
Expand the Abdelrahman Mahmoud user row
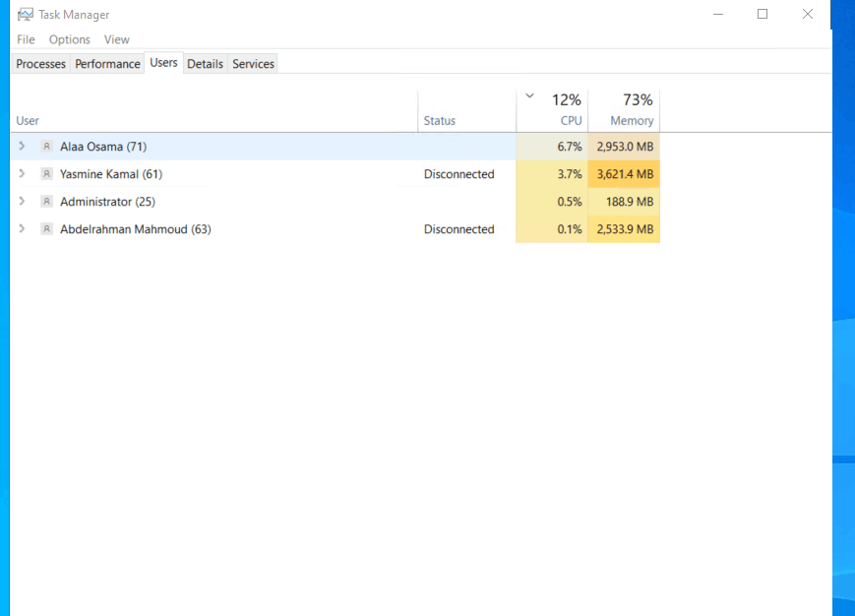coord(22,228)
